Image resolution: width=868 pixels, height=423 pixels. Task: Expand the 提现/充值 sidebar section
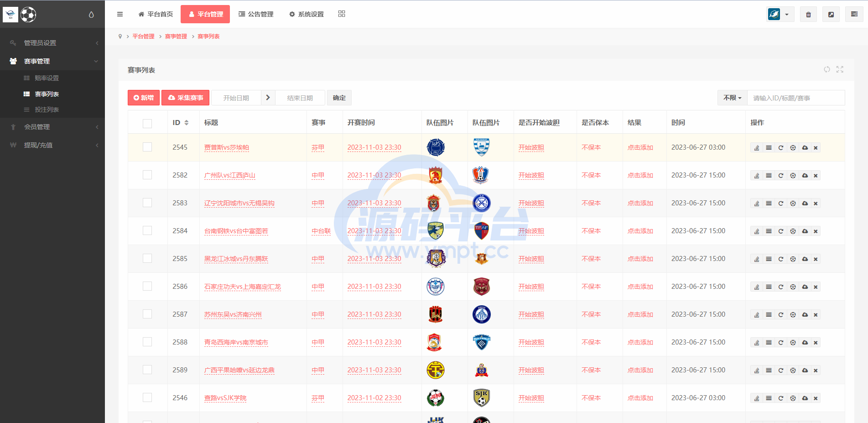pyautogui.click(x=52, y=145)
